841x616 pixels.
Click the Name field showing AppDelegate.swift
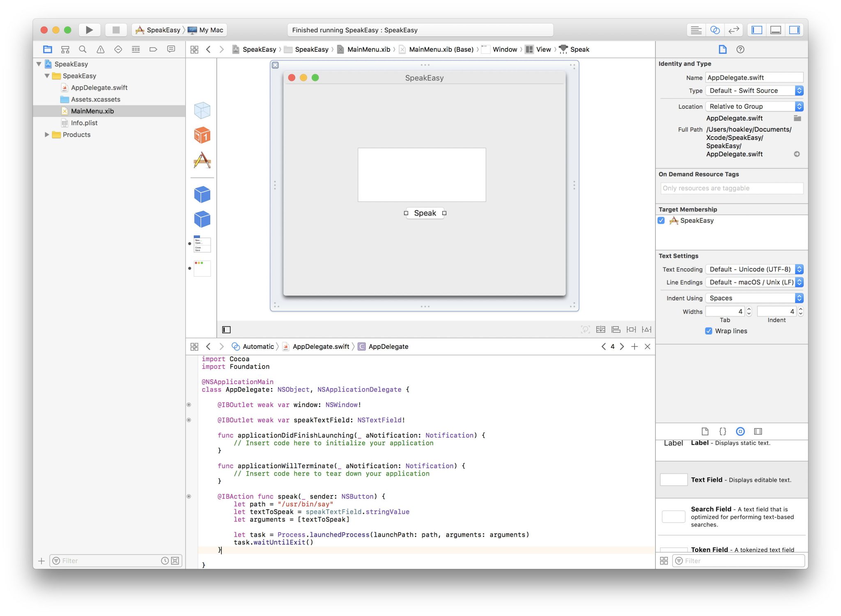pyautogui.click(x=754, y=78)
